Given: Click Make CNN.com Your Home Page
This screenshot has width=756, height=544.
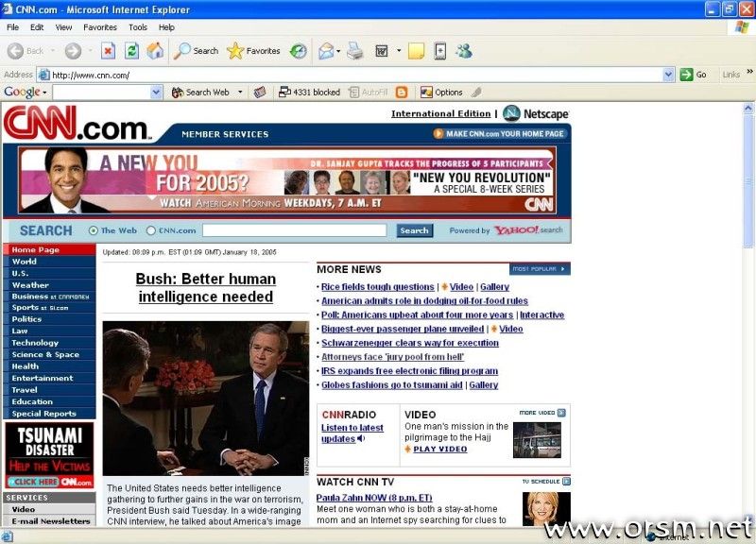Looking at the screenshot, I should pyautogui.click(x=499, y=134).
